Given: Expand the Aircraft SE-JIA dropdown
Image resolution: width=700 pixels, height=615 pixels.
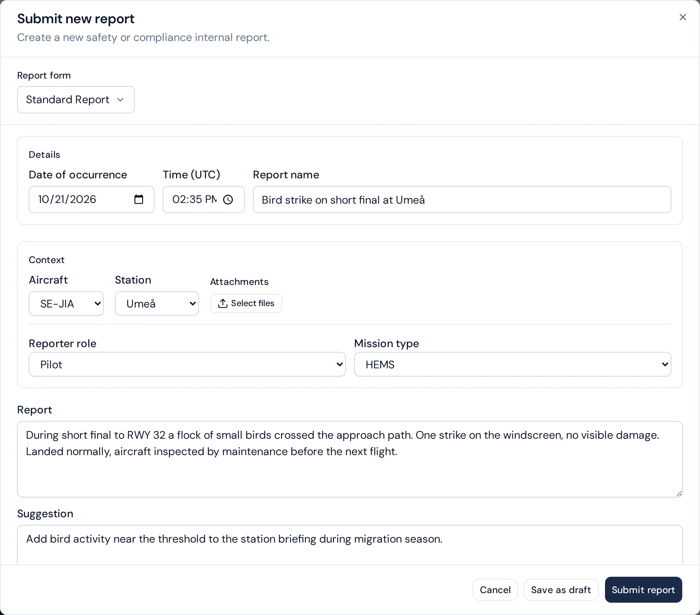Looking at the screenshot, I should [x=66, y=303].
